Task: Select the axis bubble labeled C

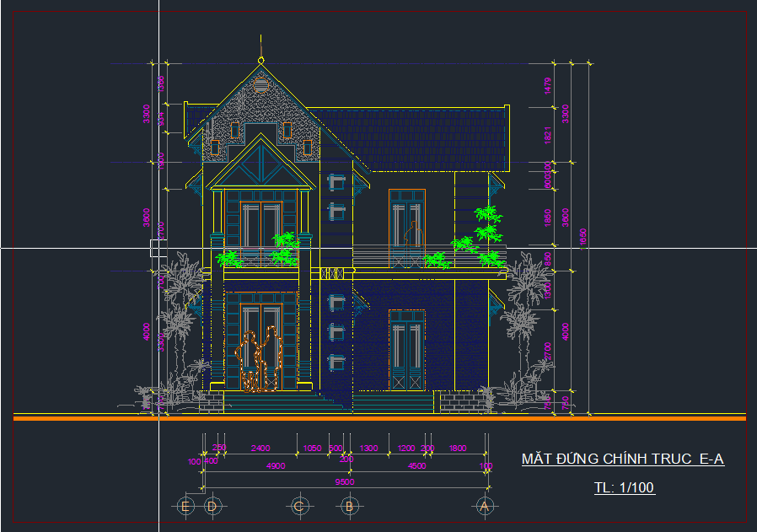Action: [x=299, y=507]
